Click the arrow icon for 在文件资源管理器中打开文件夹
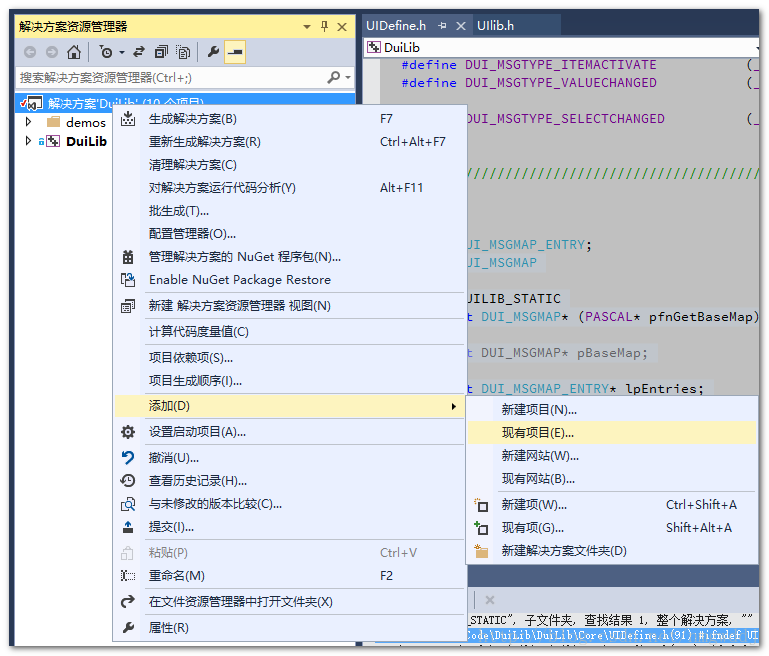The image size is (769, 656). point(128,602)
